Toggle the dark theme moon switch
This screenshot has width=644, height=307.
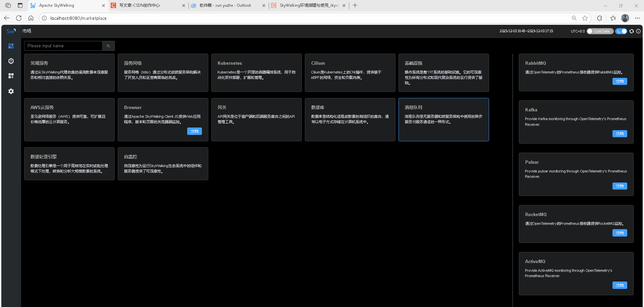621,31
